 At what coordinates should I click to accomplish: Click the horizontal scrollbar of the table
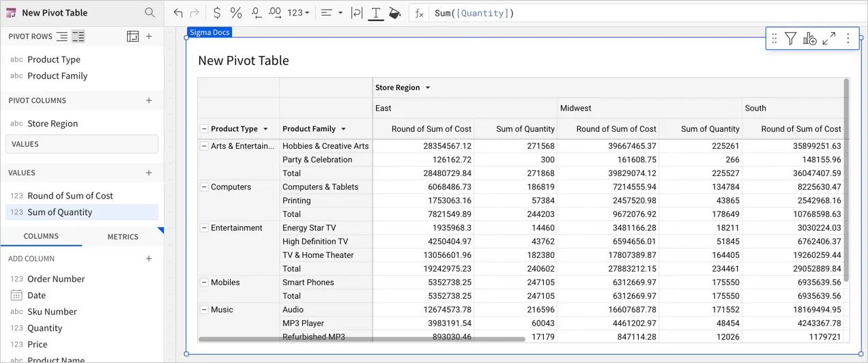point(362,338)
